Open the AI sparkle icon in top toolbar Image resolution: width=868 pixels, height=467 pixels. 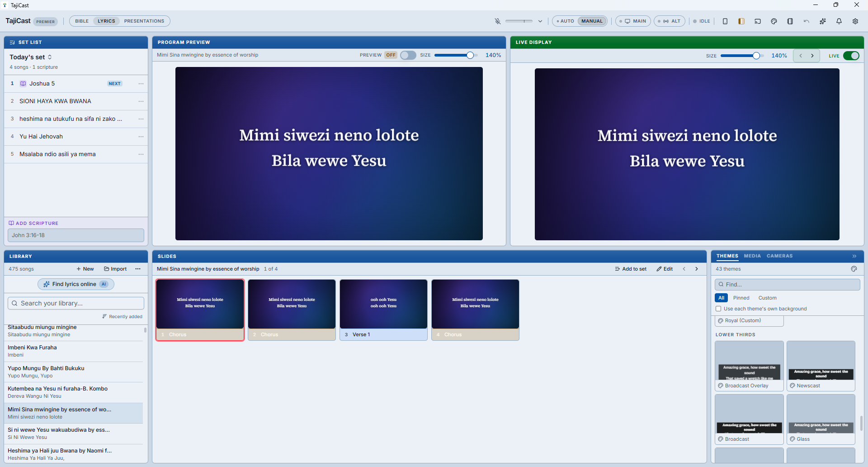tap(823, 21)
